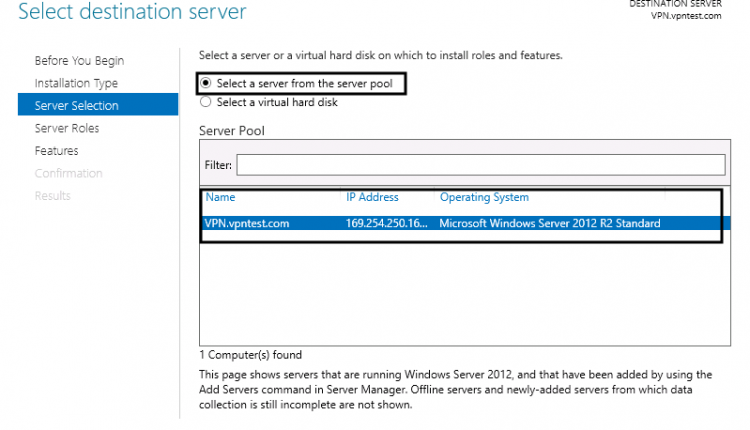The height and width of the screenshot is (430, 750).
Task: Click the Filter text box
Action: point(480,164)
